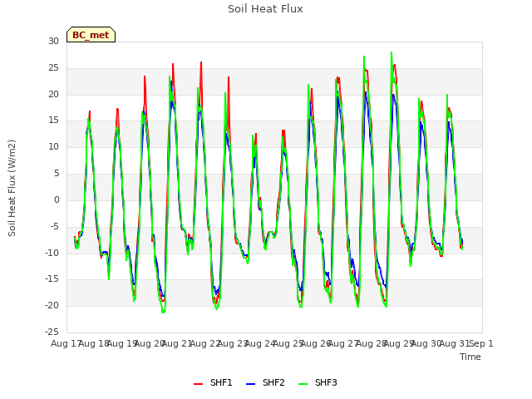Click the -10 y-axis tick label
Viewport: 532px width, 399px height.
click(x=52, y=253)
